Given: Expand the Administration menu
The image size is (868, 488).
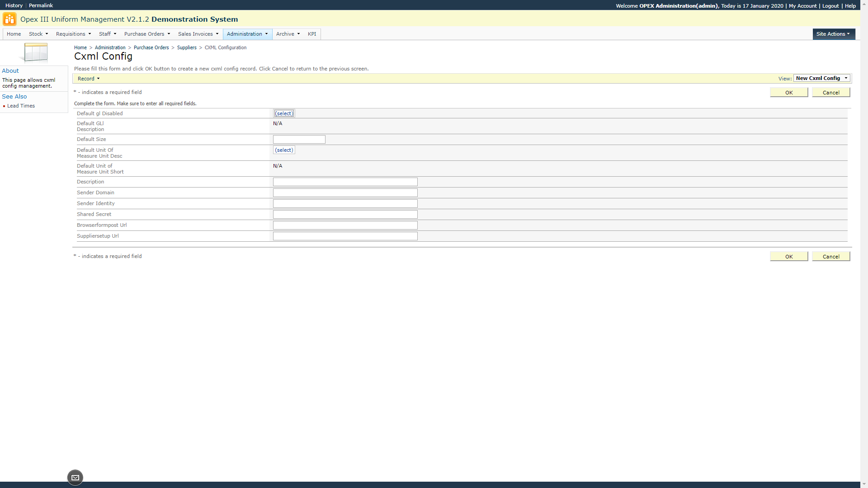Looking at the screenshot, I should [x=247, y=34].
